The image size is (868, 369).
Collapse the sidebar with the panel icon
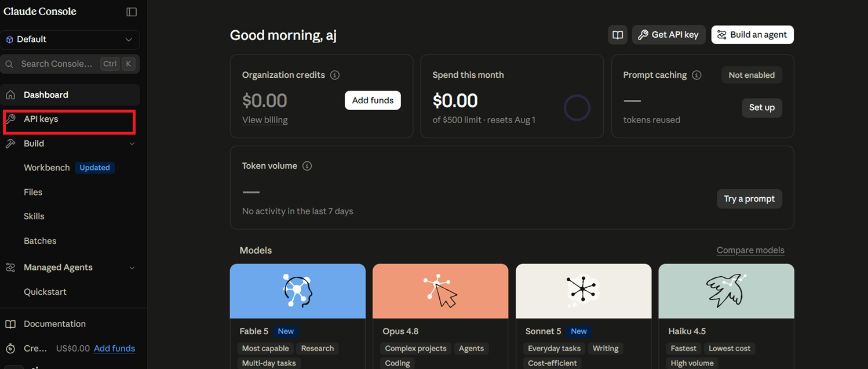click(x=132, y=12)
